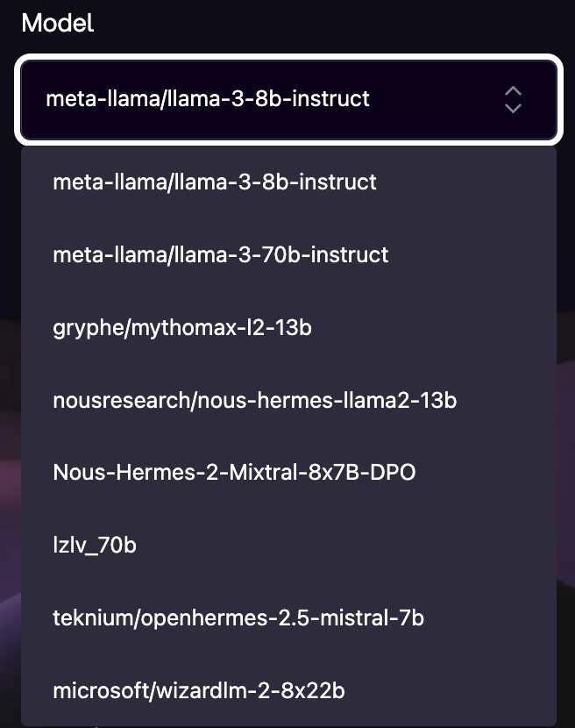Switch to the Llama 3 70b instruct model
The image size is (575, 728).
click(220, 255)
